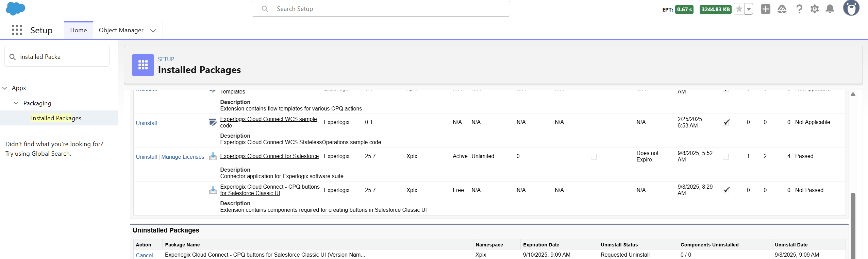Open Help question mark icon
This screenshot has height=259, width=868.
pyautogui.click(x=799, y=9)
